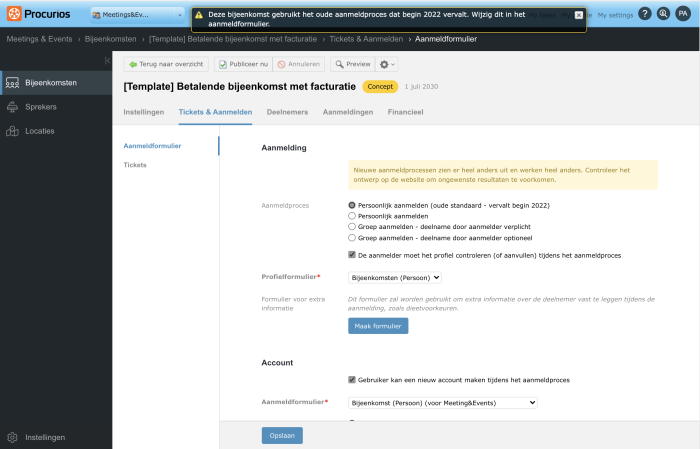Screen dimensions: 700x449
Task: Open Meetings & Events breadcrumb link
Action: [x=39, y=39]
